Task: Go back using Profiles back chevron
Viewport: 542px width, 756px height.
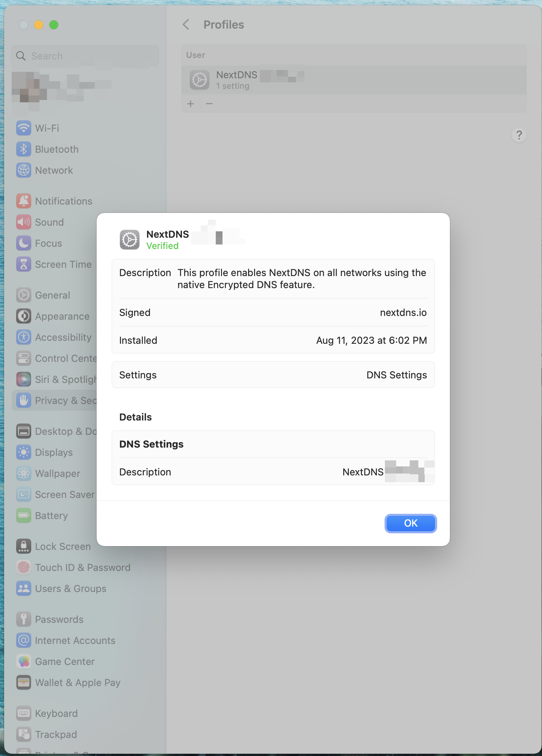Action: (186, 25)
